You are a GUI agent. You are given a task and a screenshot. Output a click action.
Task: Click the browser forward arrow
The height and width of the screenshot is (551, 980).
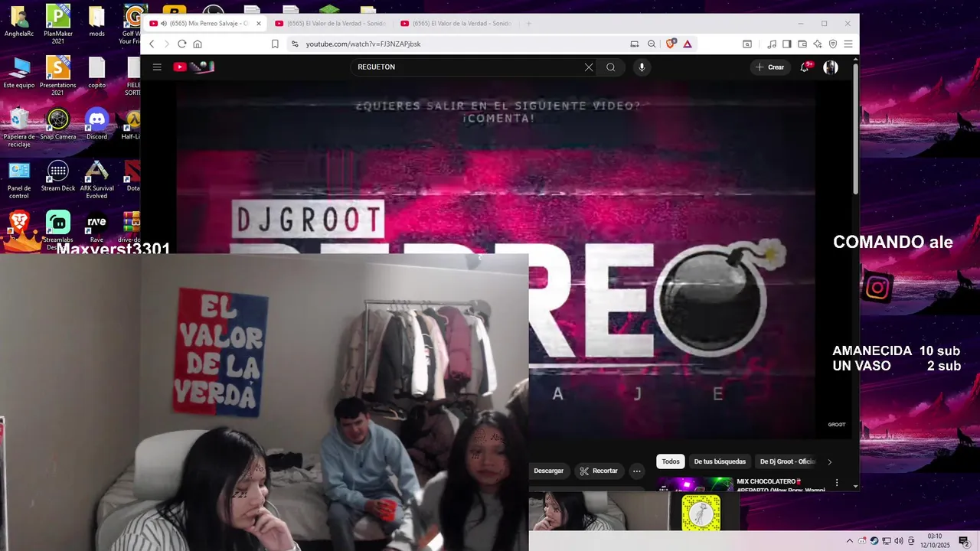click(166, 44)
